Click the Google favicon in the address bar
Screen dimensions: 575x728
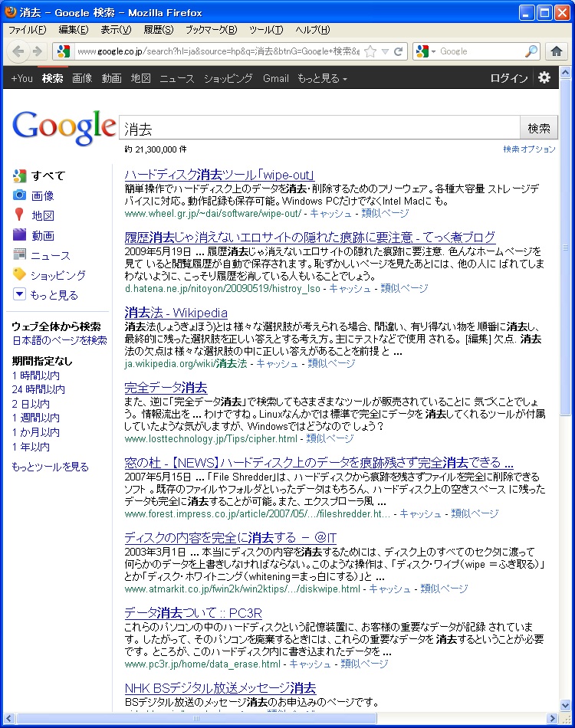tap(64, 51)
